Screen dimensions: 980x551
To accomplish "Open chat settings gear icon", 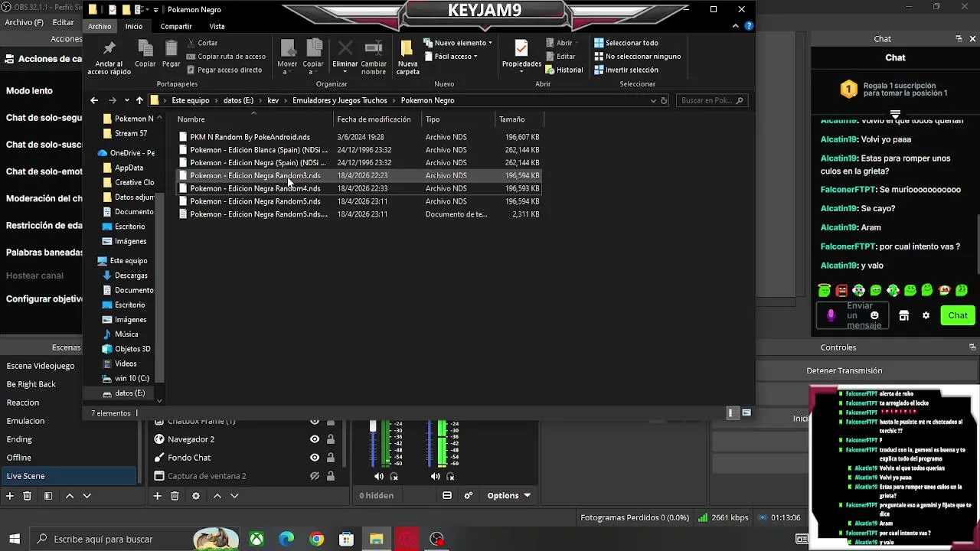I will coord(926,315).
